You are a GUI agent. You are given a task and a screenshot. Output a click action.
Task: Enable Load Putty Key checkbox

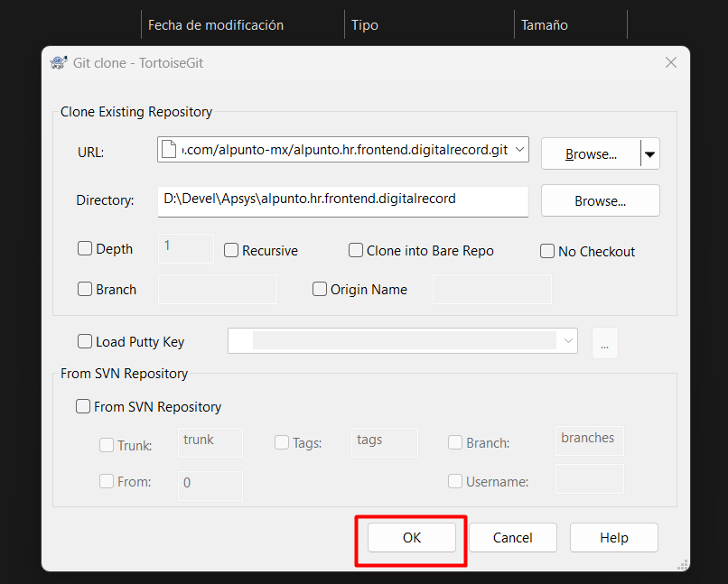tap(86, 342)
